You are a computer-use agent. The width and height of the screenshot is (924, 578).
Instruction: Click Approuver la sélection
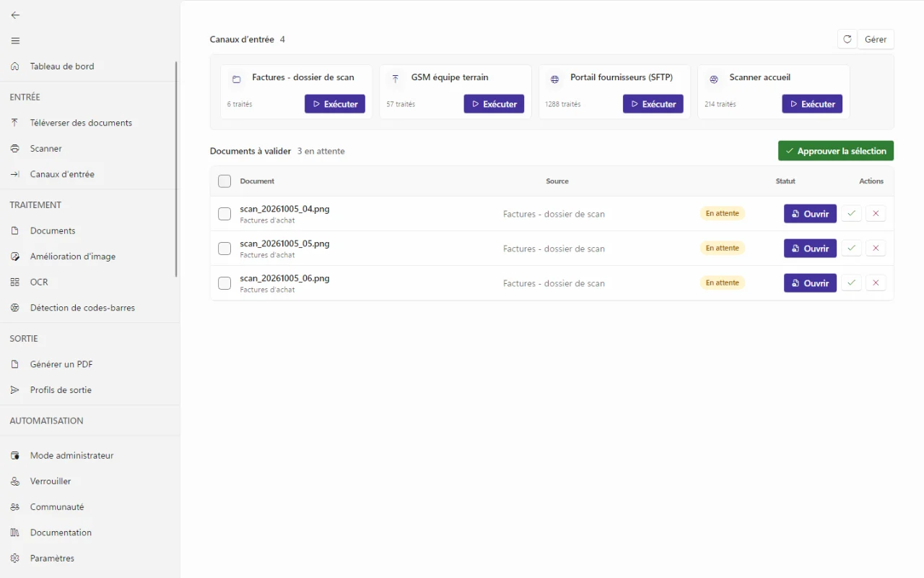pos(836,151)
